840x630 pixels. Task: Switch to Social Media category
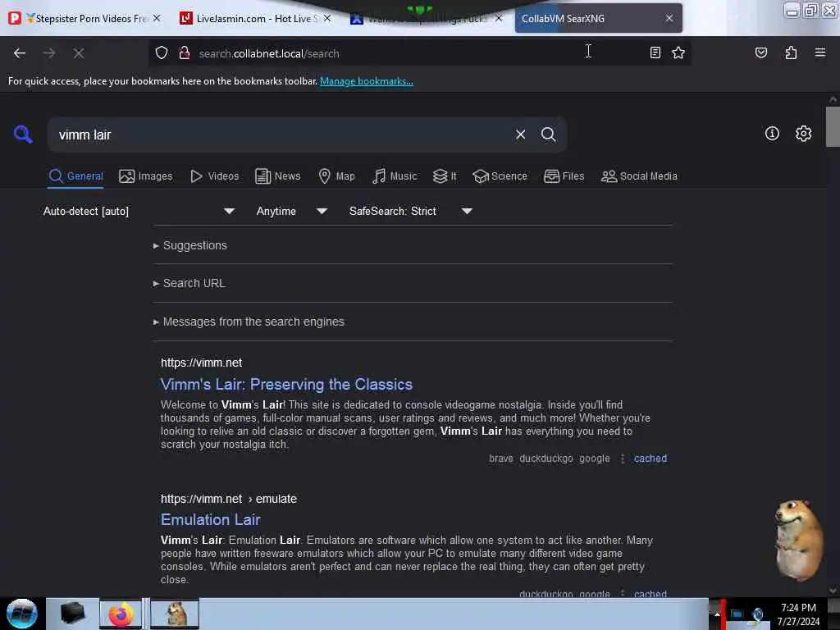pos(639,176)
